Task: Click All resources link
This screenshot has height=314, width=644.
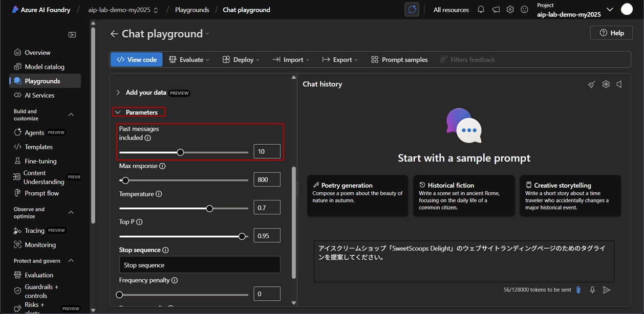Action: point(451,10)
